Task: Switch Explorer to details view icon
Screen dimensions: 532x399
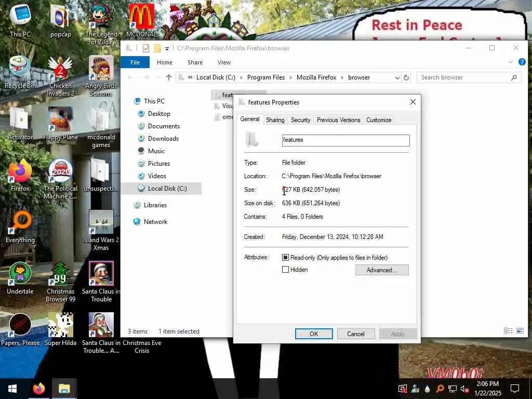Action: click(508, 331)
